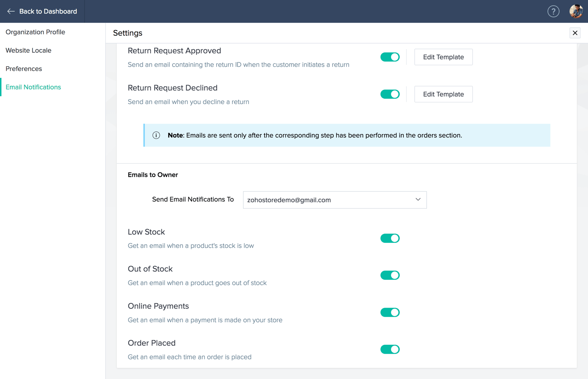Select the zohostoredemo@gmail.com email field
588x379 pixels.
[326, 200]
